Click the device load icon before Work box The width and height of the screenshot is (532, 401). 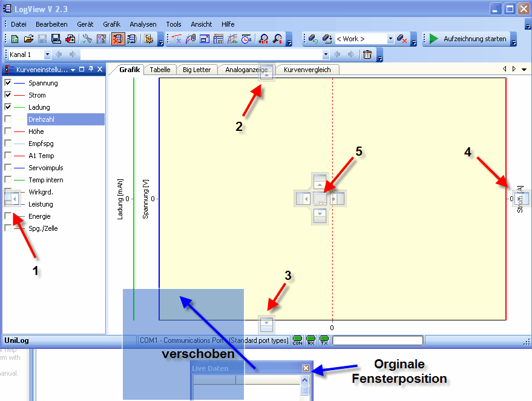tap(327, 39)
